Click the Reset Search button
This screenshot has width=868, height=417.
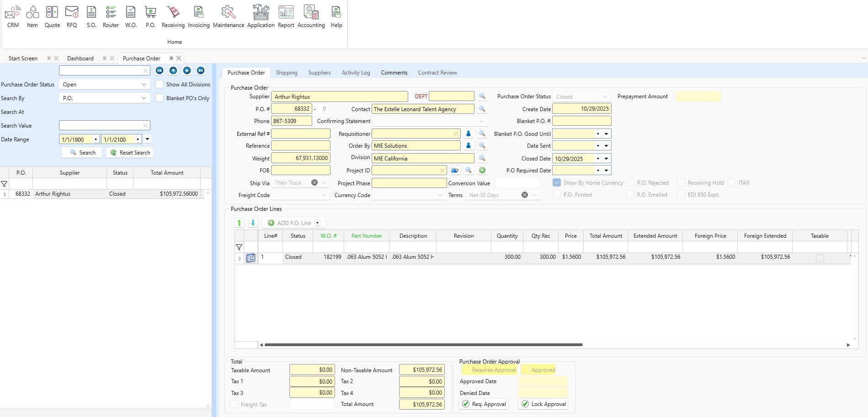click(129, 152)
